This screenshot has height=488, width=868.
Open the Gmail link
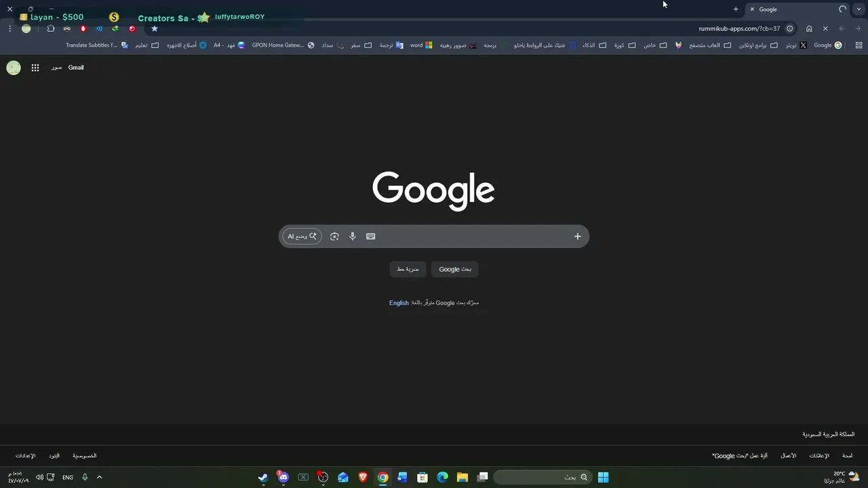tap(76, 68)
